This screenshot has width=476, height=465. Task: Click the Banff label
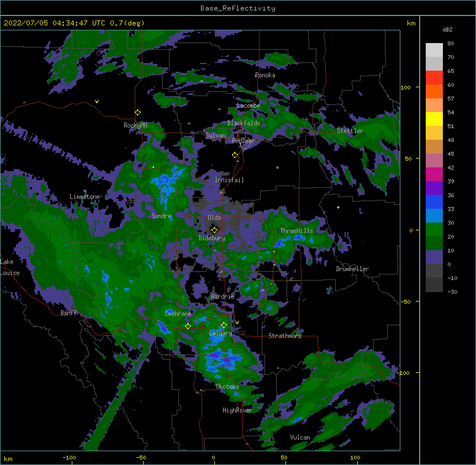(x=68, y=313)
